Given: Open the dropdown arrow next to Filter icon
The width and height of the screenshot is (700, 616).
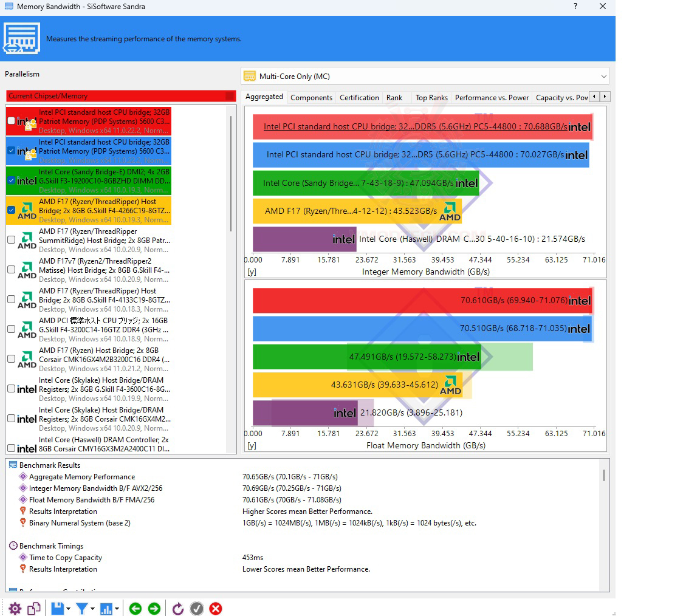Looking at the screenshot, I should point(92,609).
